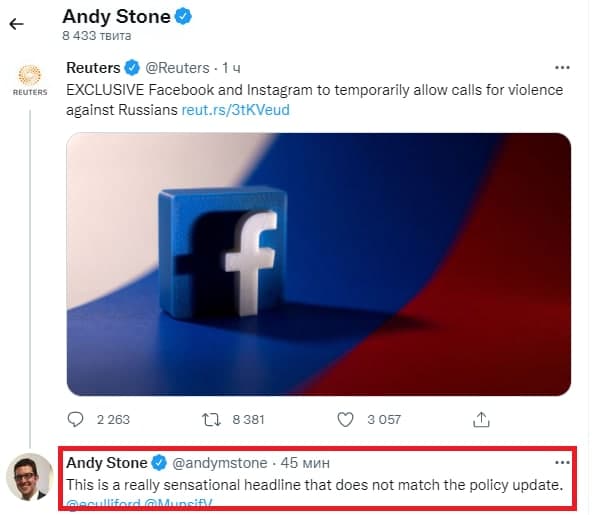610x515 pixels.
Task: Retweet the Reuters post
Action: (211, 419)
